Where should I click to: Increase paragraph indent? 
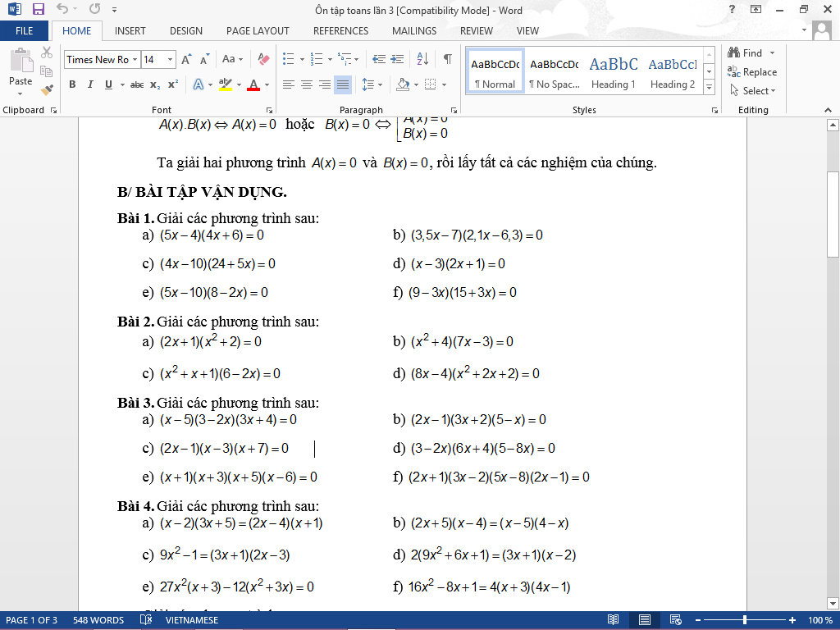[397, 59]
